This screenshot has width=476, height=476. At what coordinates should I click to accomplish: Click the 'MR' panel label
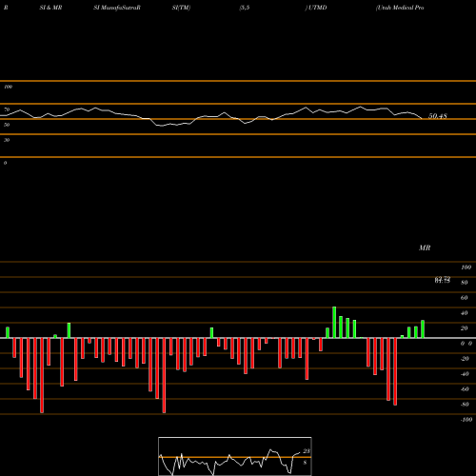(425, 248)
